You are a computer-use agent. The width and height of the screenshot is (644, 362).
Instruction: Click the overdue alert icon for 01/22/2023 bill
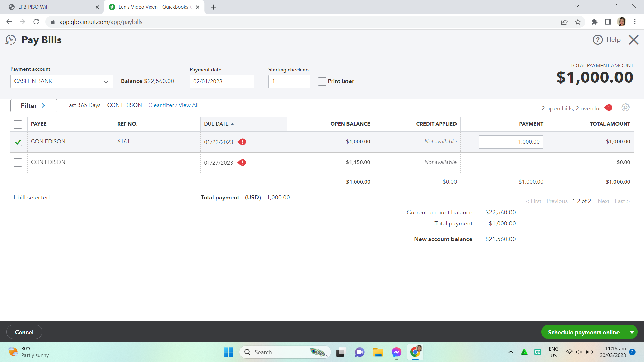click(x=242, y=142)
